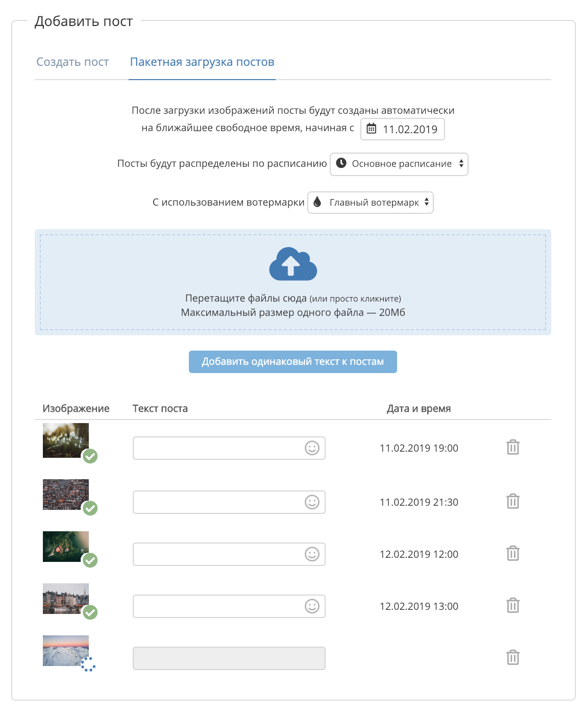This screenshot has width=588, height=715.
Task: Open the Пакетная загрузка постов tab
Action: [202, 62]
